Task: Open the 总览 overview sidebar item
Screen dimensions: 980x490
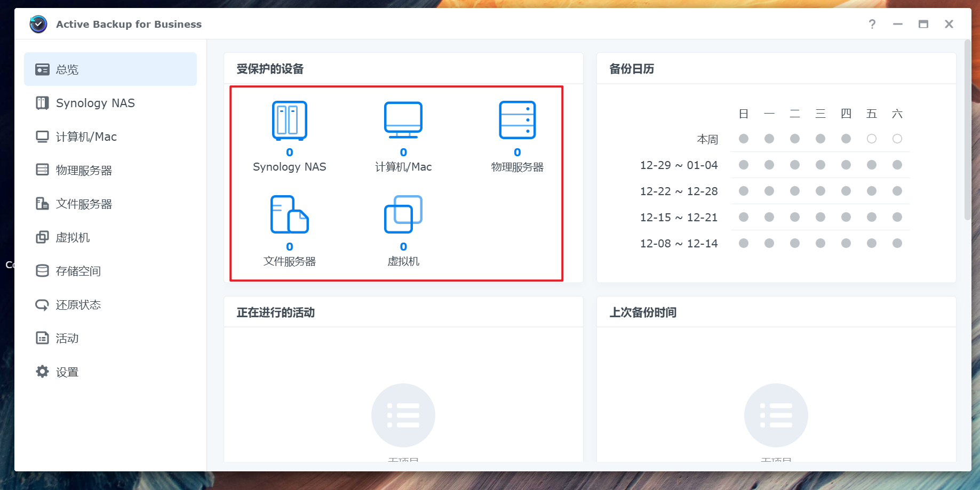Action: pyautogui.click(x=110, y=69)
